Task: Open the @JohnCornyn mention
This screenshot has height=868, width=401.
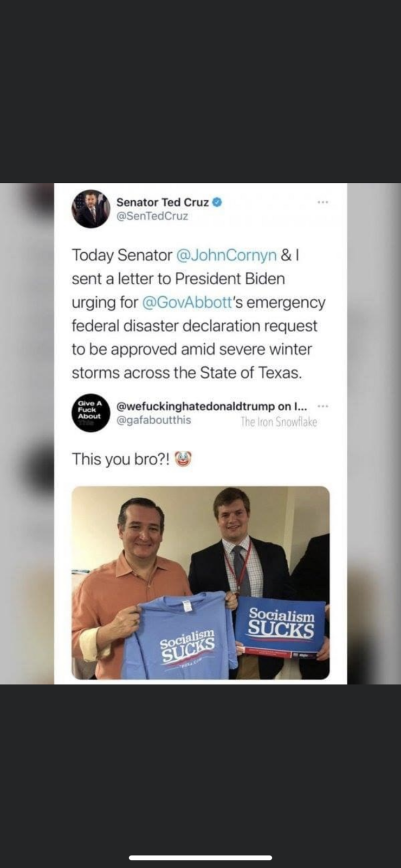Action: 227,254
